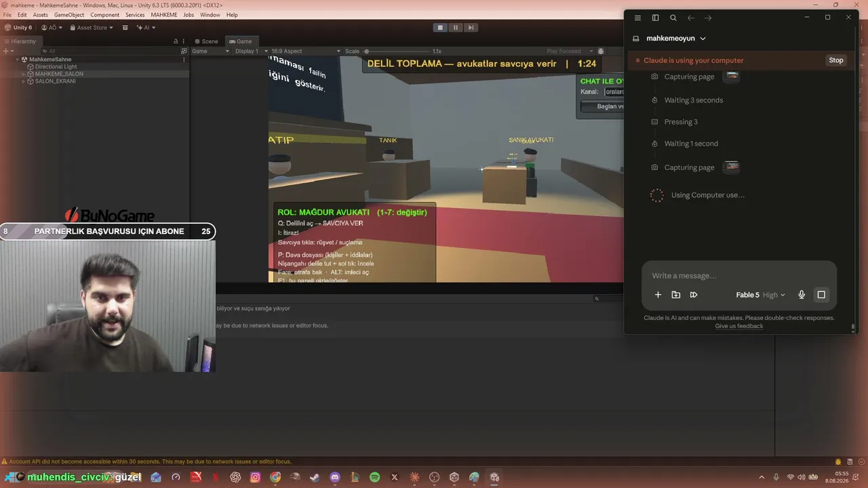
Task: Open the Assets menu
Action: (x=41, y=15)
